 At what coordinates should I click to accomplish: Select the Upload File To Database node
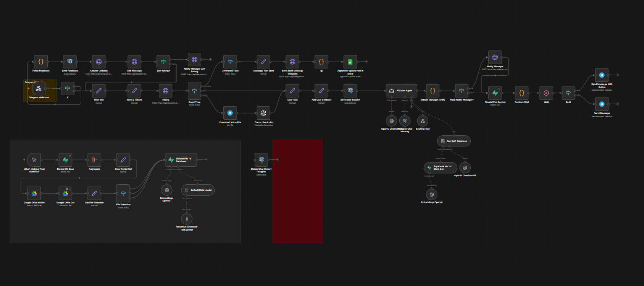pos(181,160)
